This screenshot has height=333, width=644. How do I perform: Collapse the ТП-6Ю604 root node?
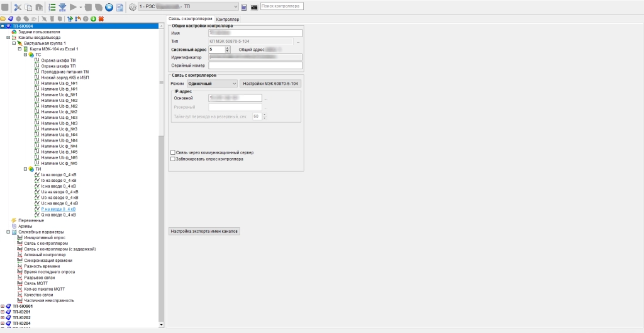tap(3, 26)
